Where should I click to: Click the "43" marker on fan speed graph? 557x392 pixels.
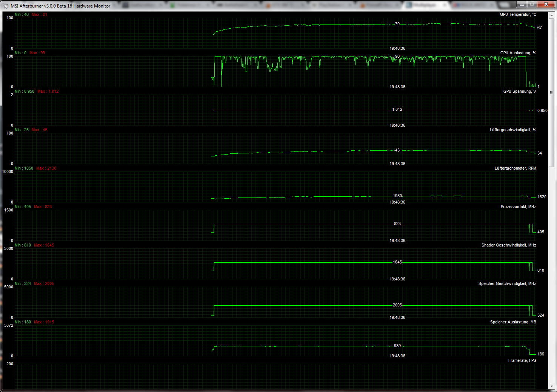397,150
